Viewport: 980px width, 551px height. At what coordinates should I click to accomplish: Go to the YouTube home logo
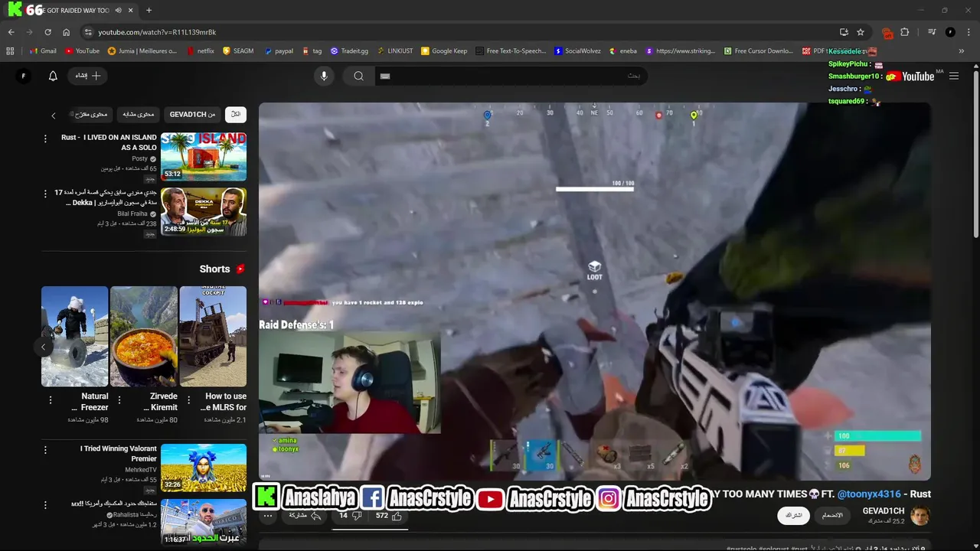[x=910, y=76]
